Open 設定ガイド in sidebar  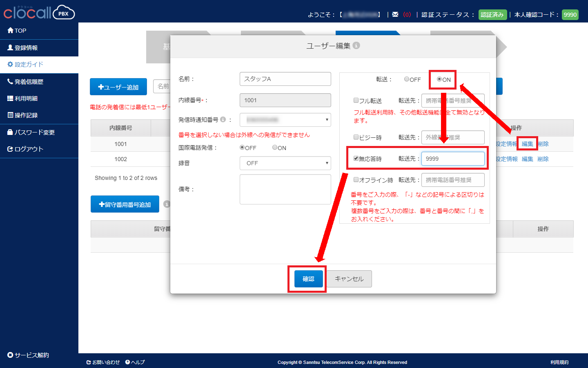tap(25, 65)
